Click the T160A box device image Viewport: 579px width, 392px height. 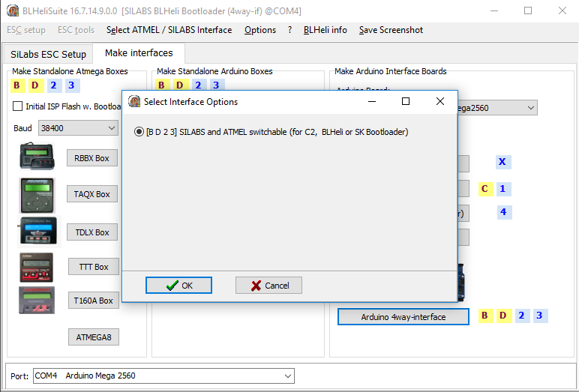click(36, 301)
